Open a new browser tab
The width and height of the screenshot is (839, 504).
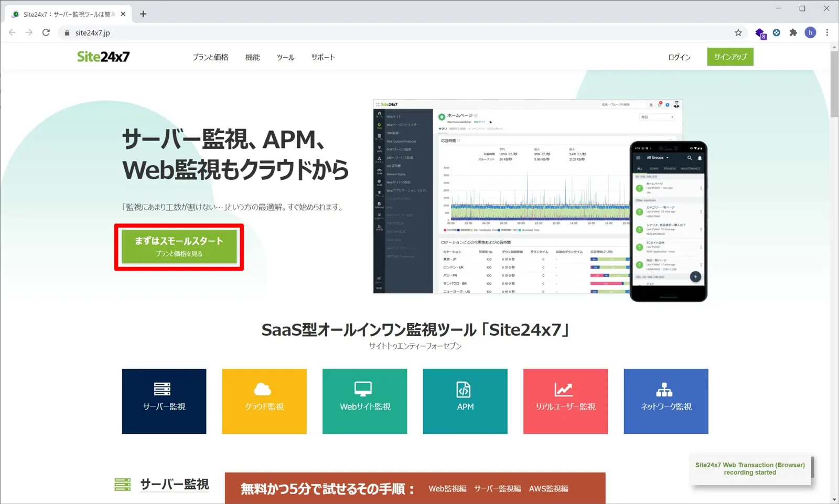tap(143, 14)
